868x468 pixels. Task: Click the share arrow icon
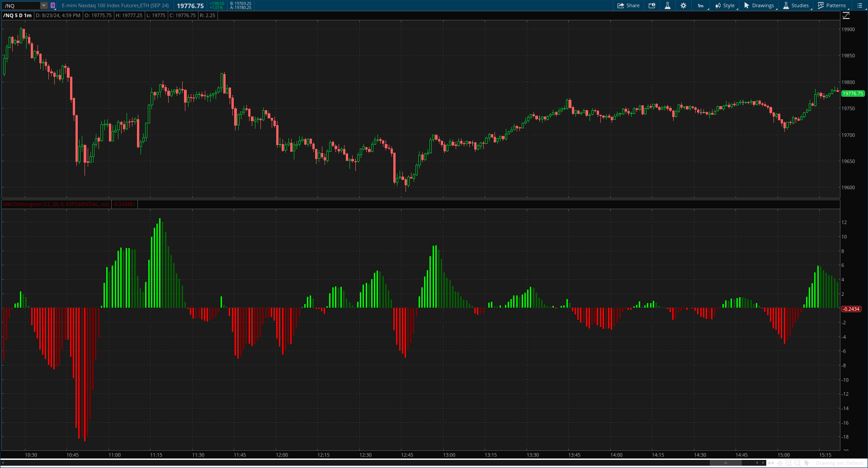(621, 5)
